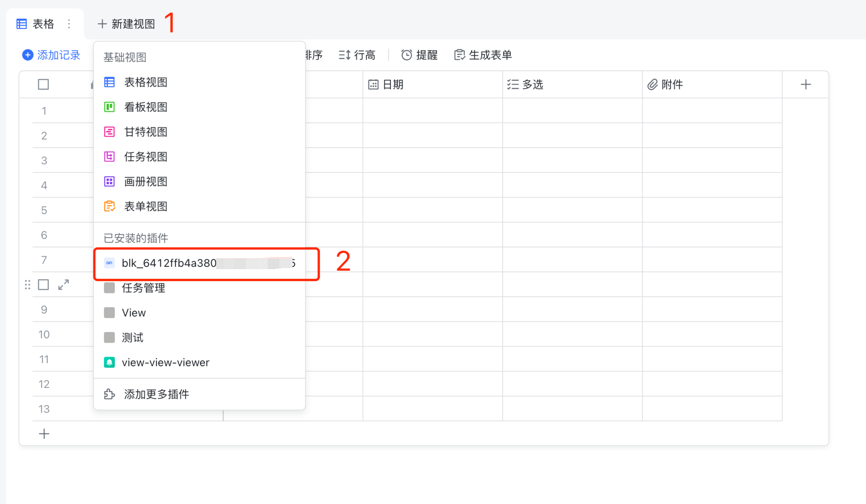Viewport: 866px width, 504px height.
Task: Open the 提醒 reminder option
Action: point(419,55)
